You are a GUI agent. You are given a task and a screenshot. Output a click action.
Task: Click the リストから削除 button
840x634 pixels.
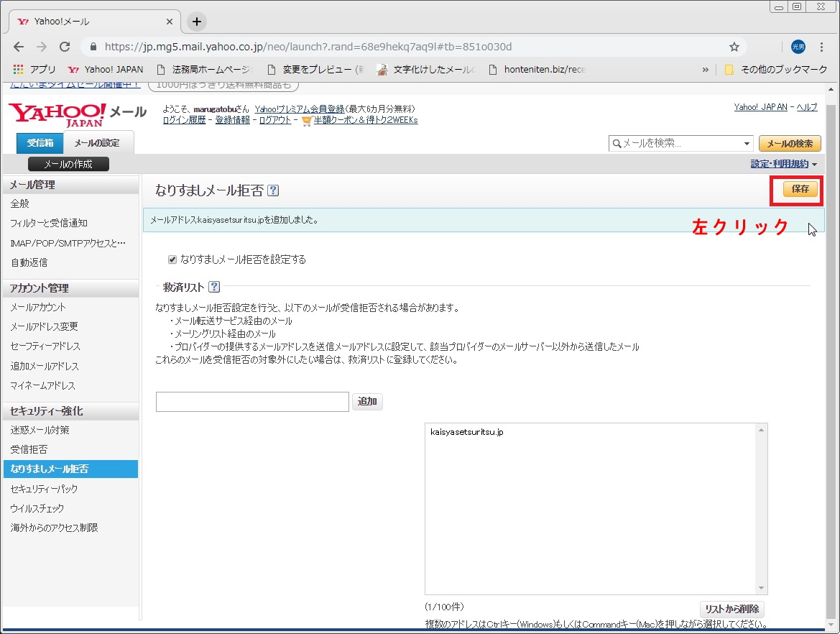pyautogui.click(x=731, y=609)
